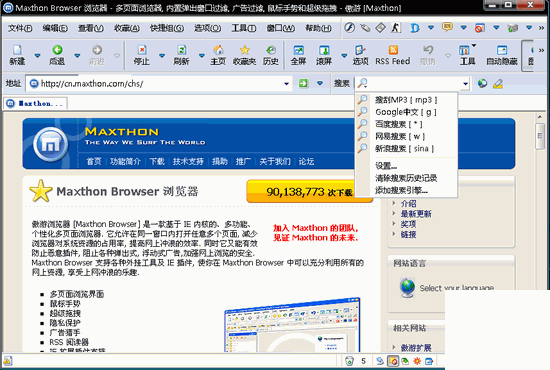Click the 论坛 link in site navigation
550x370 pixels.
click(x=306, y=161)
